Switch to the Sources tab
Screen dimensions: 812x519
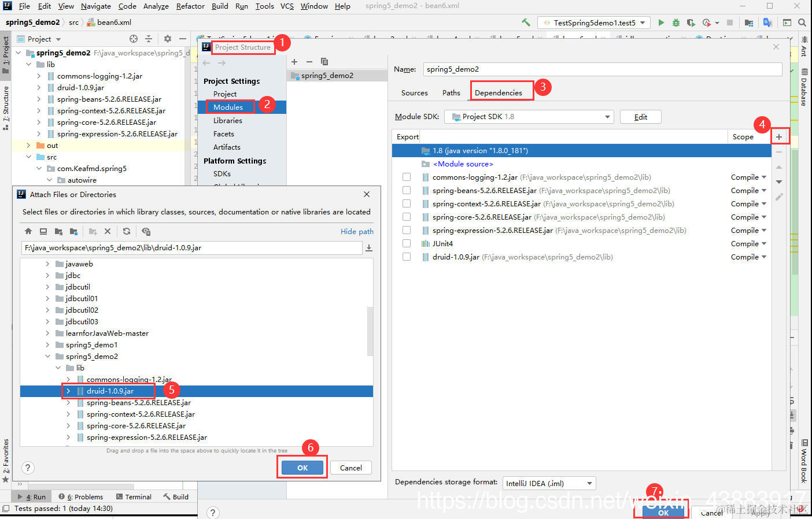(x=415, y=92)
